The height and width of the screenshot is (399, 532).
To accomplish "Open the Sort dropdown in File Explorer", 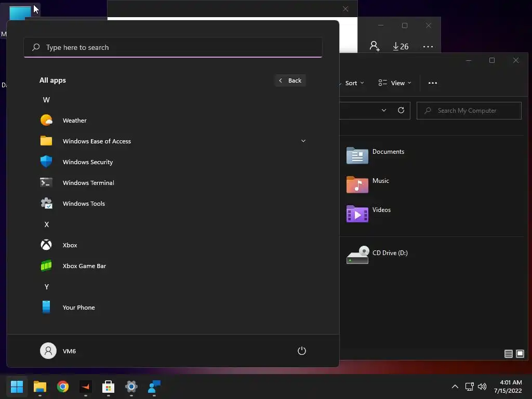I will (x=353, y=83).
